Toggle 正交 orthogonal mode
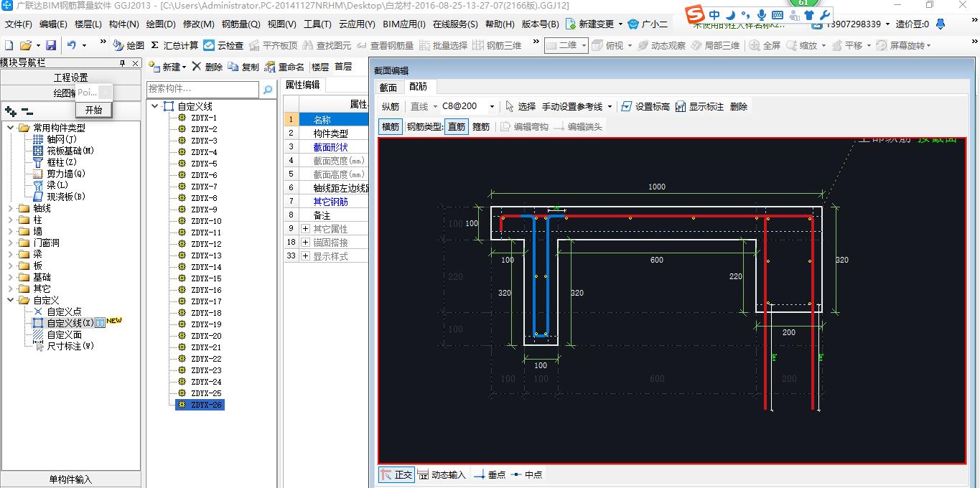This screenshot has height=488, width=980. (396, 475)
